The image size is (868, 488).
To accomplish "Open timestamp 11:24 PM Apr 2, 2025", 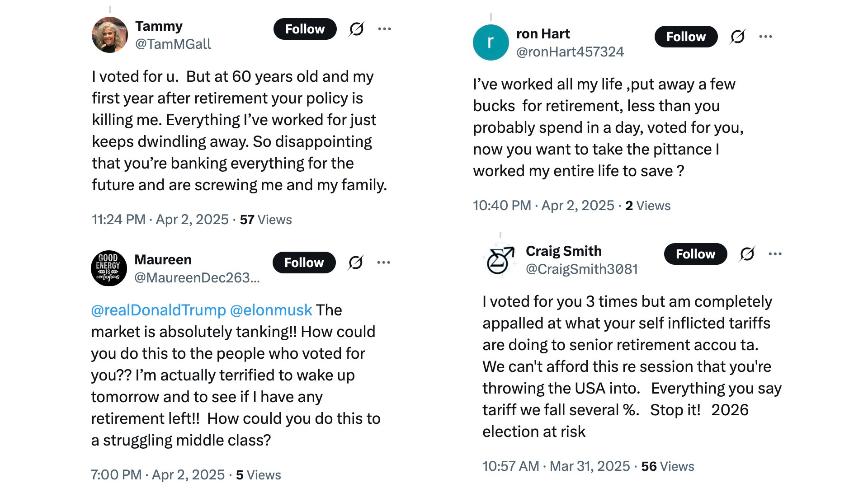I will [160, 220].
